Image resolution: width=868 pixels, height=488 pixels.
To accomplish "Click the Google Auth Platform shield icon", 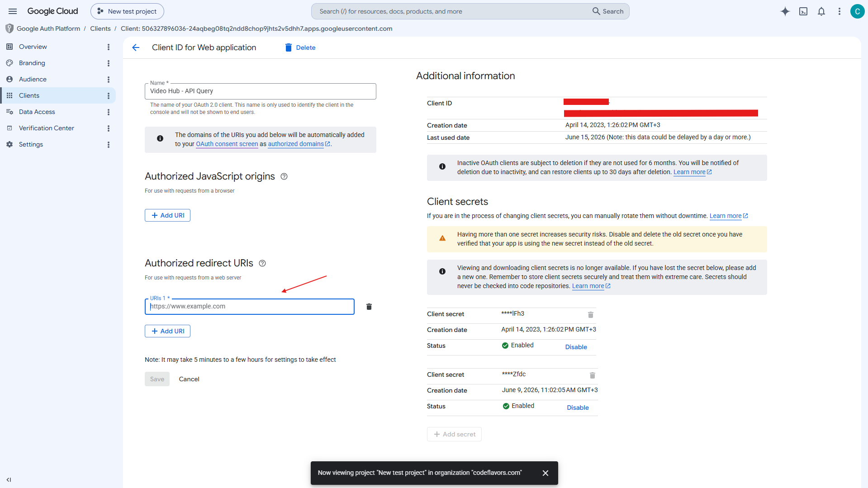I will click(x=9, y=28).
